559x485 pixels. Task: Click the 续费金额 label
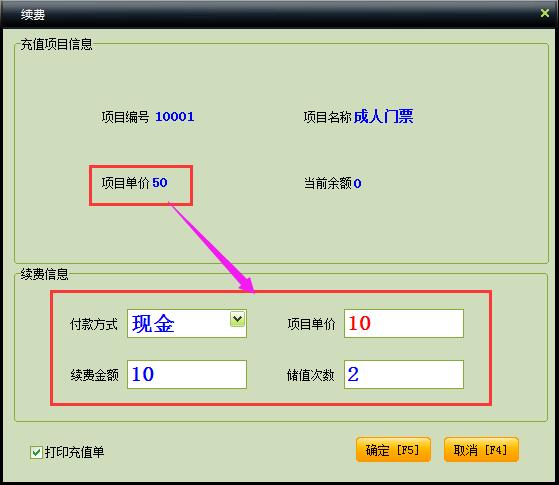click(94, 375)
